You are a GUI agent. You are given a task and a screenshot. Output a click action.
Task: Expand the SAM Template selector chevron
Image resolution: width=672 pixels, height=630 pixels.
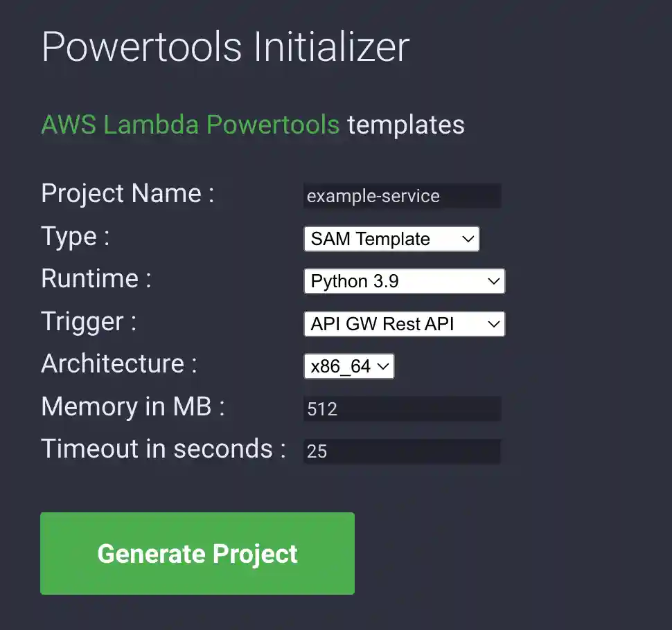pyautogui.click(x=468, y=239)
